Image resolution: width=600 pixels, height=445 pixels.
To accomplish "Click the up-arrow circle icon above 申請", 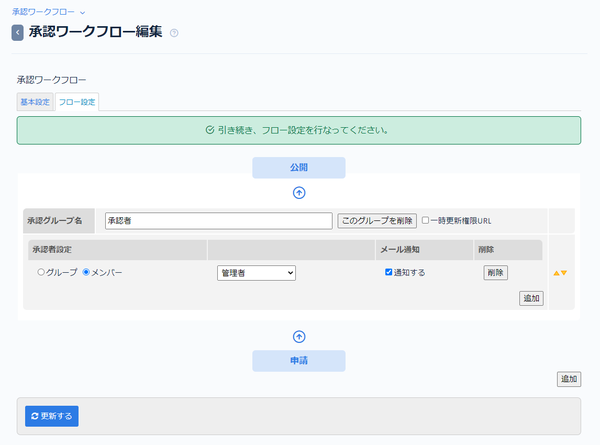I will (299, 337).
